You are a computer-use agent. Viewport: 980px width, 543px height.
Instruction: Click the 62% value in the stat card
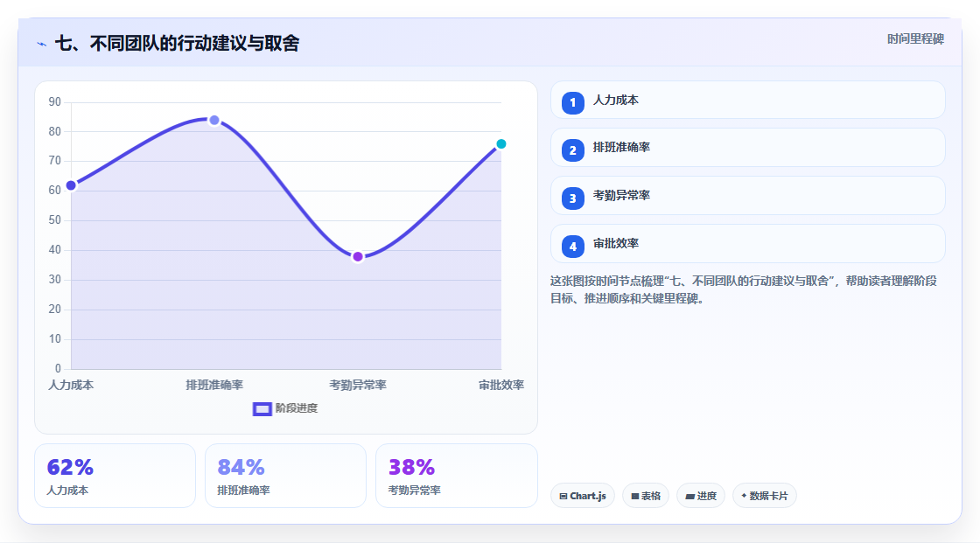coord(70,468)
